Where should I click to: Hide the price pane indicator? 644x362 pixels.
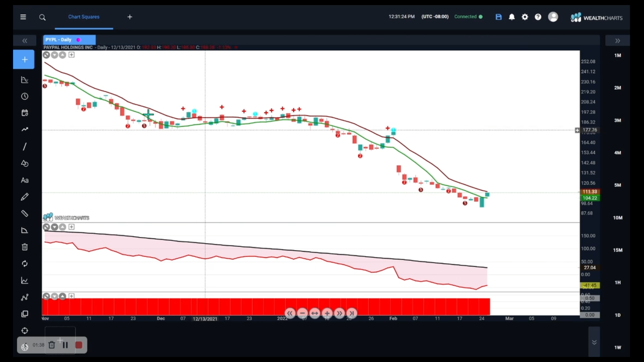[x=46, y=55]
